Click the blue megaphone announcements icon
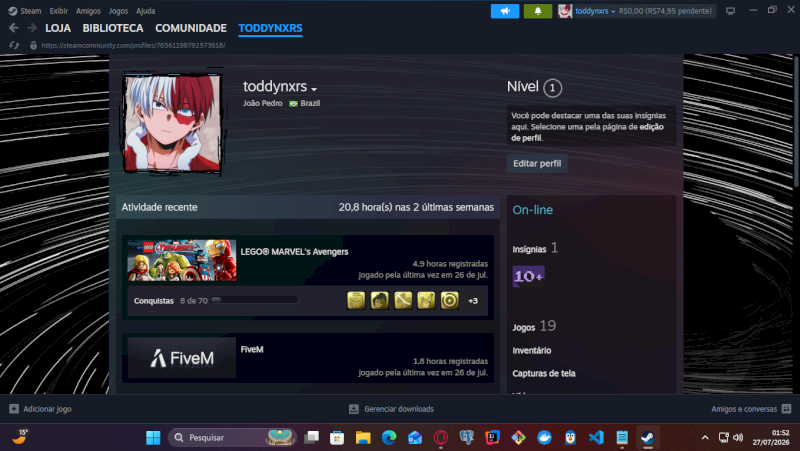The image size is (800, 451). click(x=505, y=11)
